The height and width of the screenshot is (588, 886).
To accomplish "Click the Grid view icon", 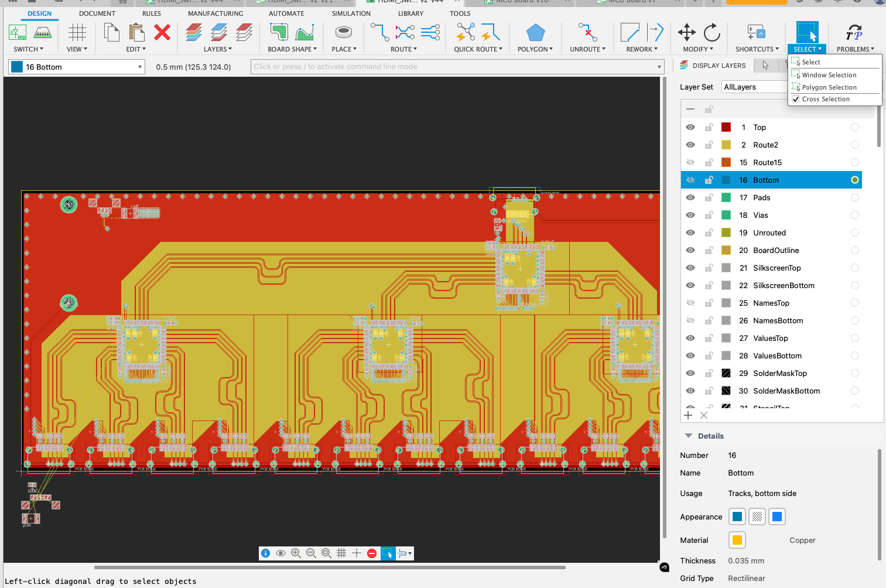I will (x=77, y=33).
